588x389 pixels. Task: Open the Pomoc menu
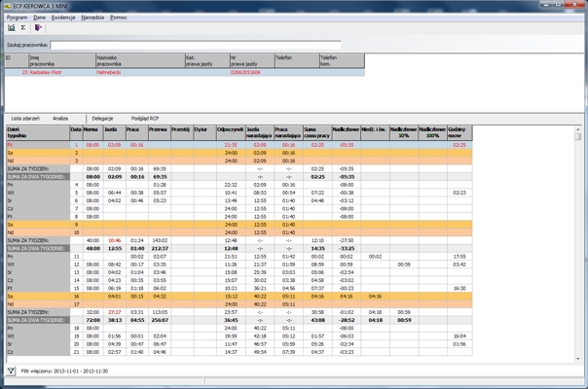(119, 18)
